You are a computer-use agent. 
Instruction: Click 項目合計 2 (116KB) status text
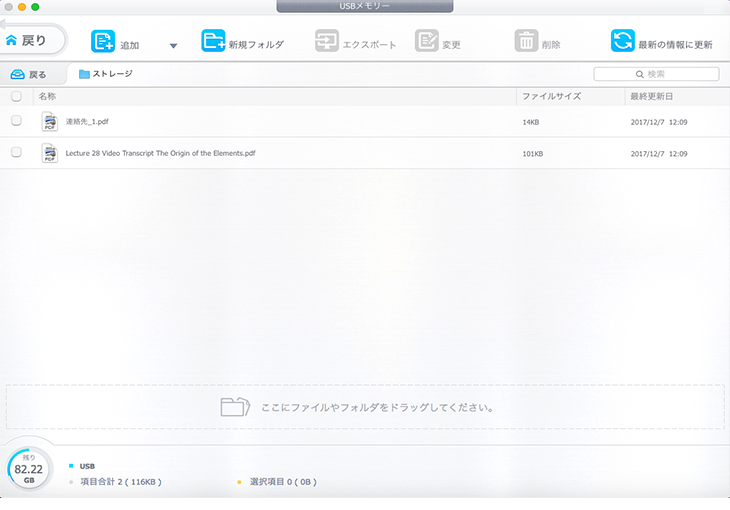point(121,482)
